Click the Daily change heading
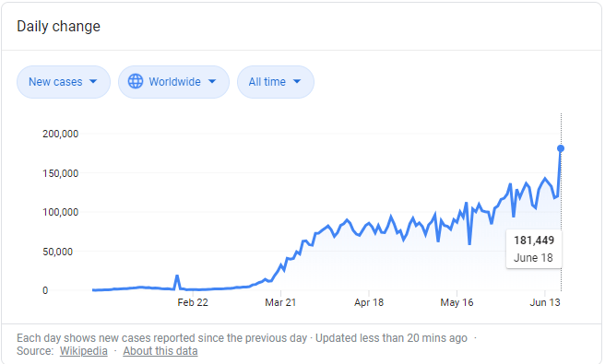The image size is (605, 364). coord(59,26)
